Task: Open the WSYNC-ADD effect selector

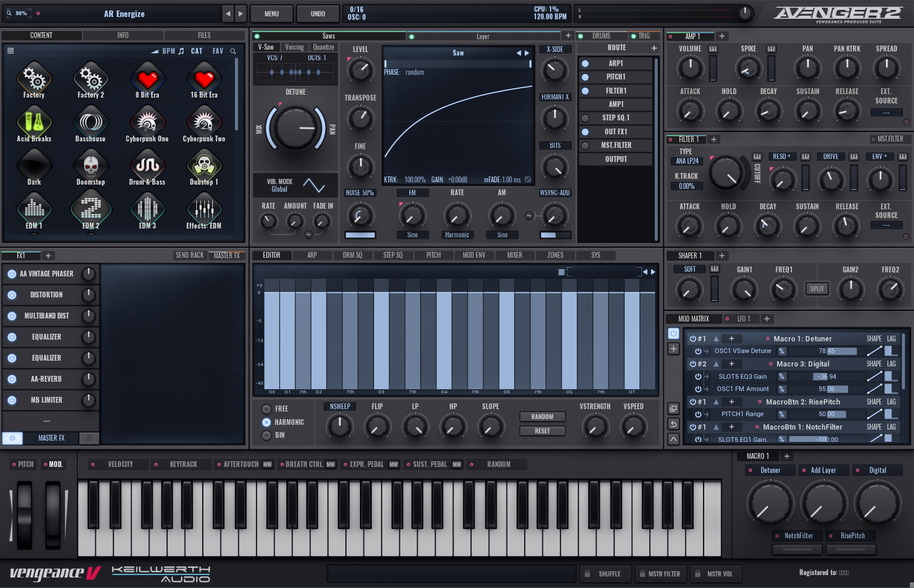Action: (x=555, y=192)
